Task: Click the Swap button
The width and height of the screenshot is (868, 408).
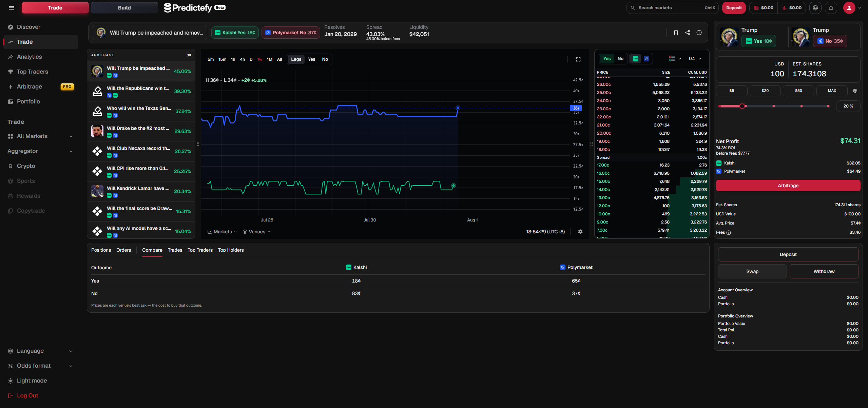Action: click(752, 272)
